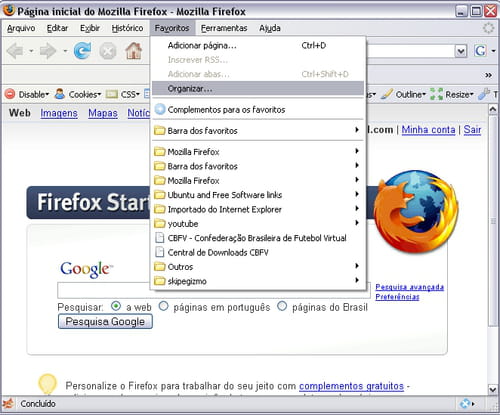500x415 pixels.
Task: Click the Importado do Internet Explorer folder icon
Action: (x=160, y=209)
